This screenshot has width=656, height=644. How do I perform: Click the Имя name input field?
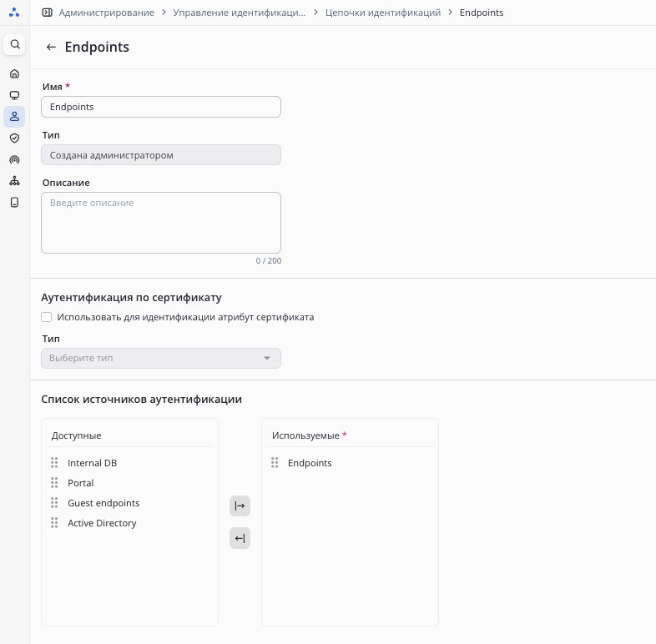pyautogui.click(x=161, y=107)
